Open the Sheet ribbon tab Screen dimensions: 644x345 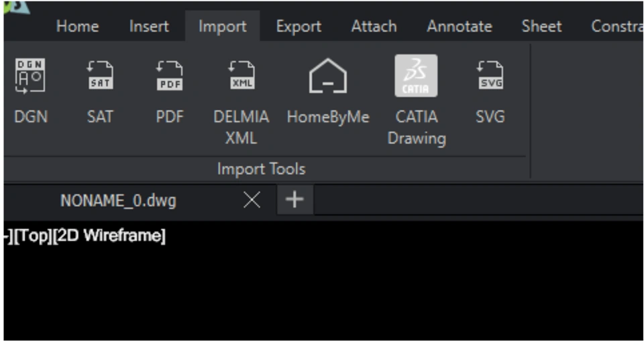click(x=542, y=27)
